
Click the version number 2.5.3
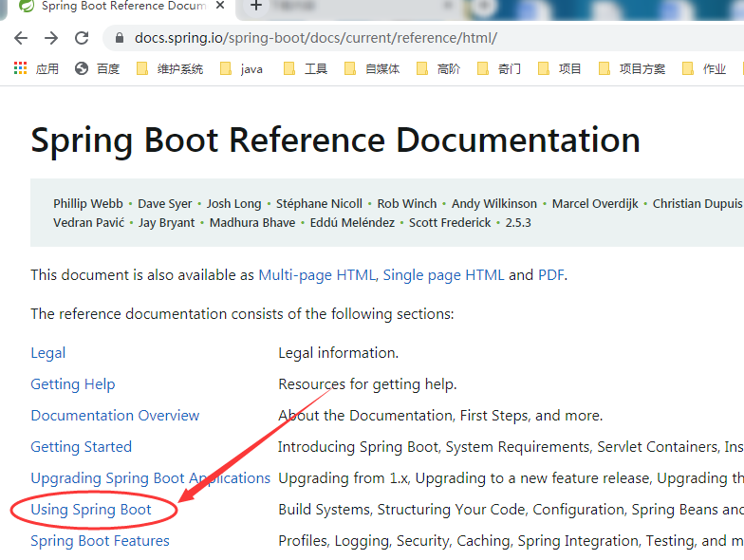518,222
